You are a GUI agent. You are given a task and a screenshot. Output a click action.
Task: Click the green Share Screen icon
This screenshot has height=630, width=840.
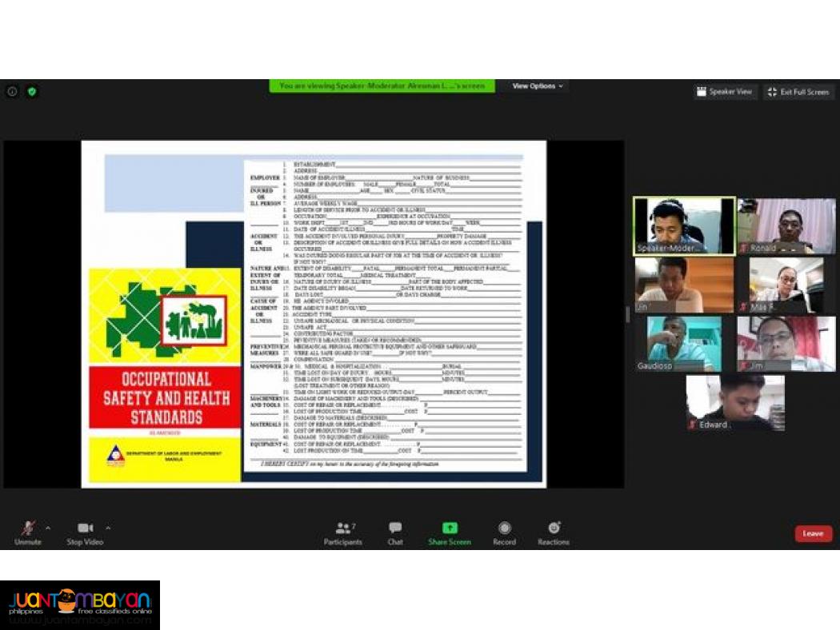[450, 528]
